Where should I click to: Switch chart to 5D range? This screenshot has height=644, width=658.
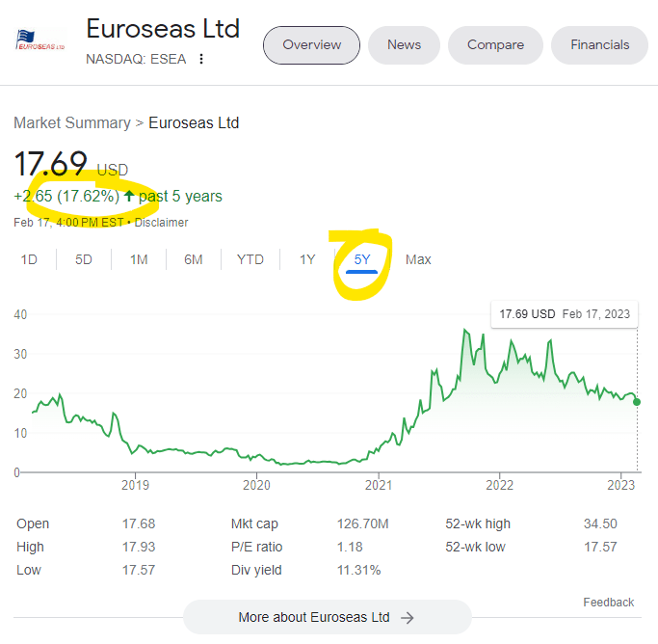pyautogui.click(x=84, y=259)
